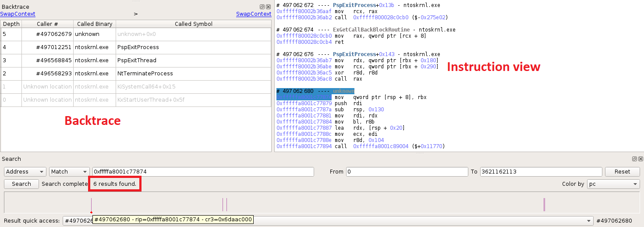
Task: Click the To range input field
Action: [541, 172]
